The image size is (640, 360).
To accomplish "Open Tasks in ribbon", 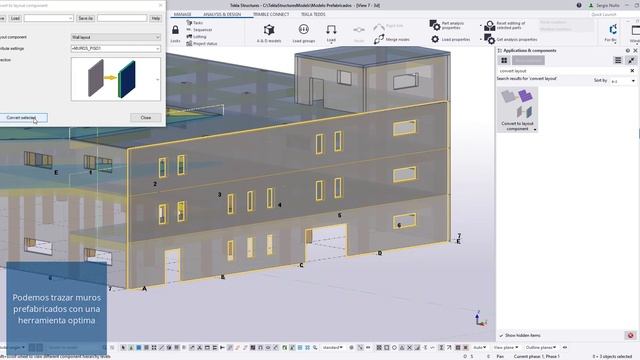I will coord(195,23).
